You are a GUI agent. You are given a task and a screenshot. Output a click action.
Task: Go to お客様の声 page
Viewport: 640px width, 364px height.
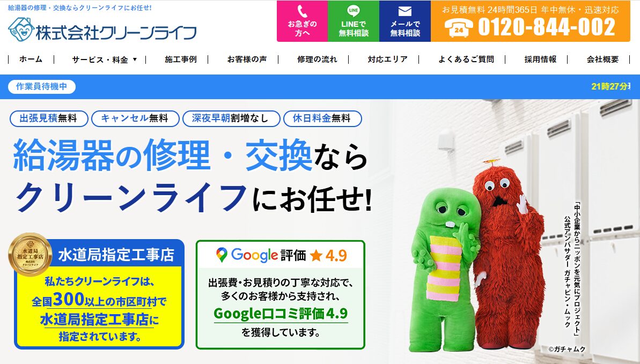click(x=247, y=60)
